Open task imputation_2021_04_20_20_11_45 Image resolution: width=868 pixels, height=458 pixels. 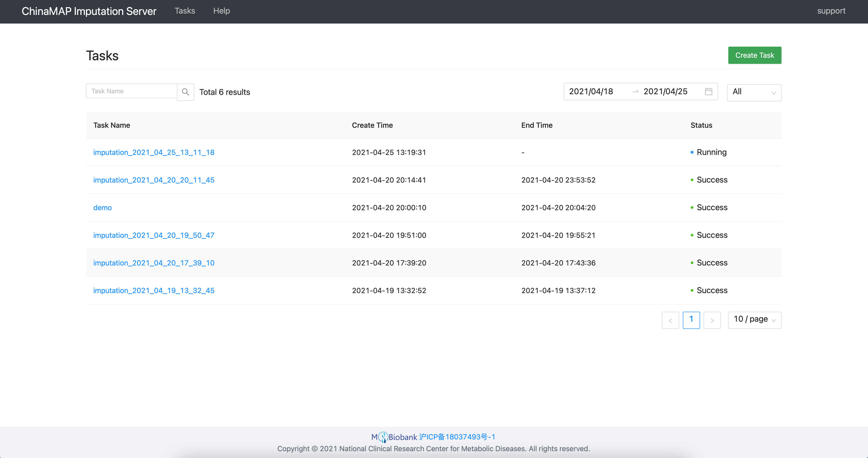154,180
